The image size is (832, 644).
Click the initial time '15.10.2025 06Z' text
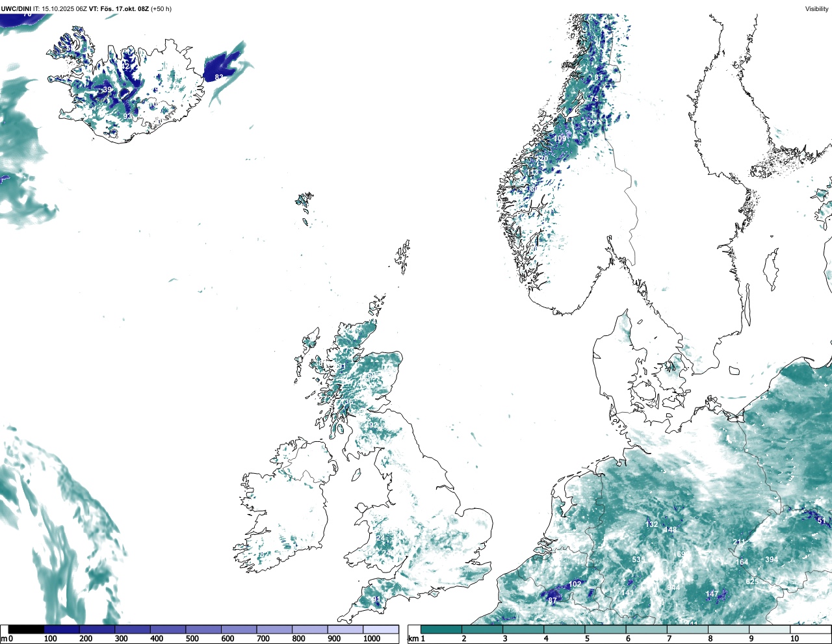(65, 9)
